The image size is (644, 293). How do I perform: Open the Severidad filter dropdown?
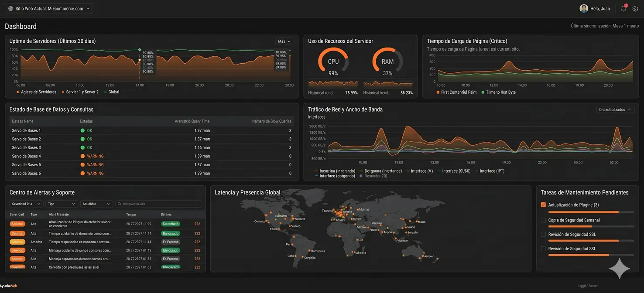(26, 204)
